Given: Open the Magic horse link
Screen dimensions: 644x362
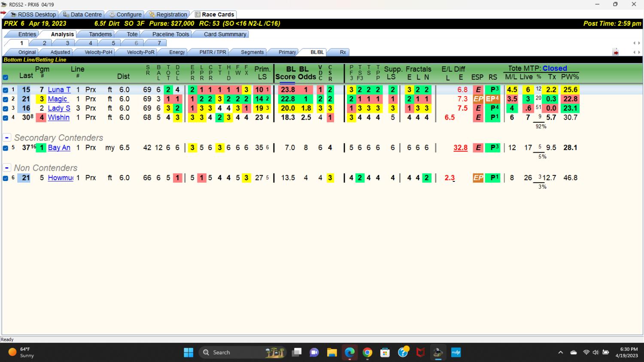Looking at the screenshot, I should click(x=58, y=99).
